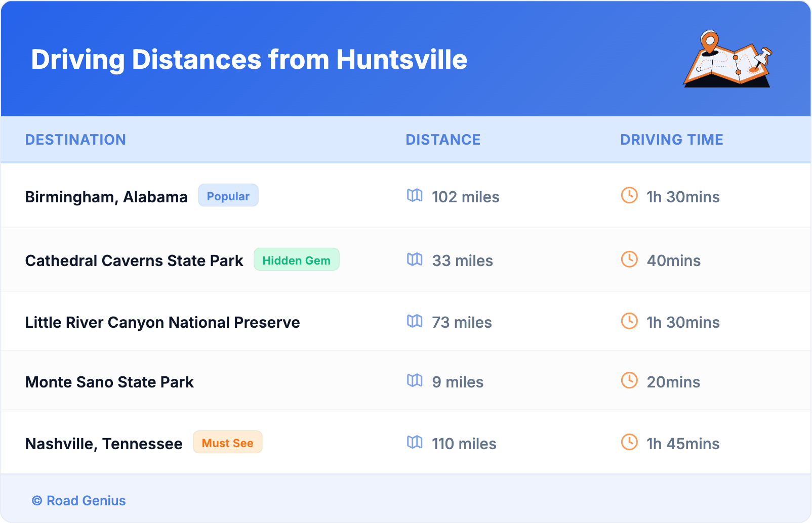Sort by the DISTANCE column header
Viewport: 812px width, 523px height.
(x=443, y=140)
